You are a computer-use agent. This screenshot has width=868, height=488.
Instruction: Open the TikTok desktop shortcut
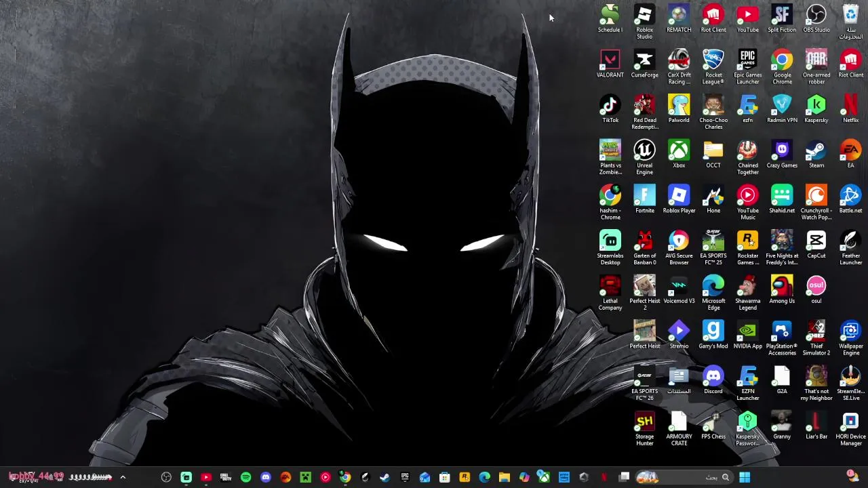coord(610,109)
